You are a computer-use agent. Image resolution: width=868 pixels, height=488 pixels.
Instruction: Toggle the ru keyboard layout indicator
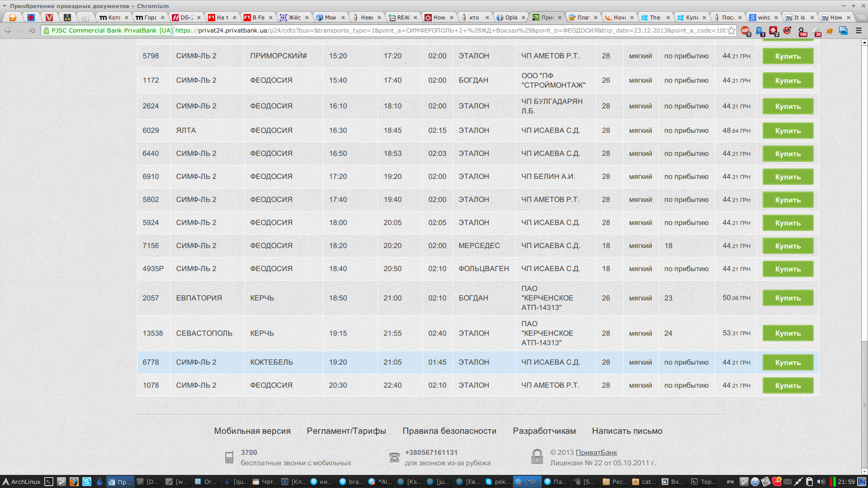(730, 482)
